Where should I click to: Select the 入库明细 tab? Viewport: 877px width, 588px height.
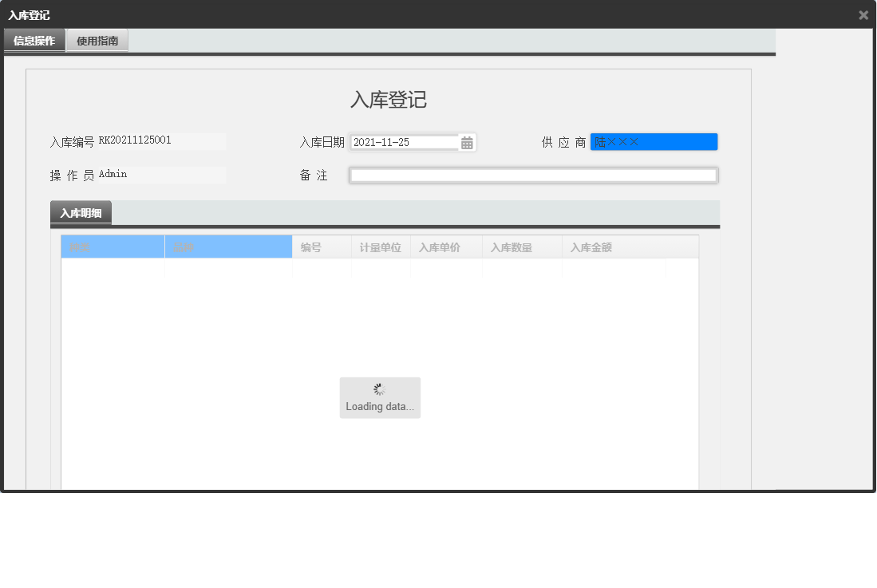(x=80, y=212)
